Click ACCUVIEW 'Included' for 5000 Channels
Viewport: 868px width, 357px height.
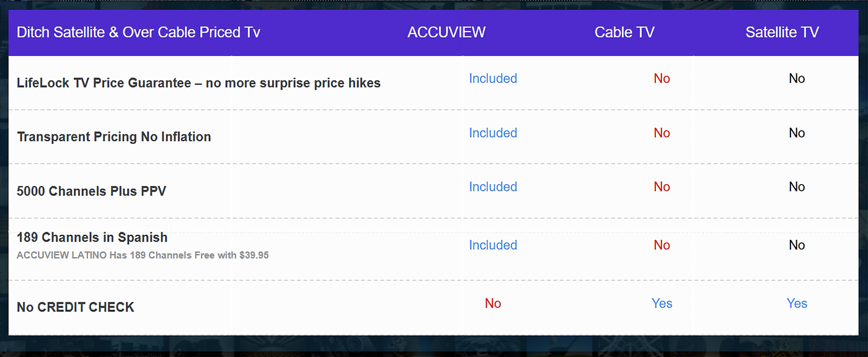pyautogui.click(x=493, y=187)
